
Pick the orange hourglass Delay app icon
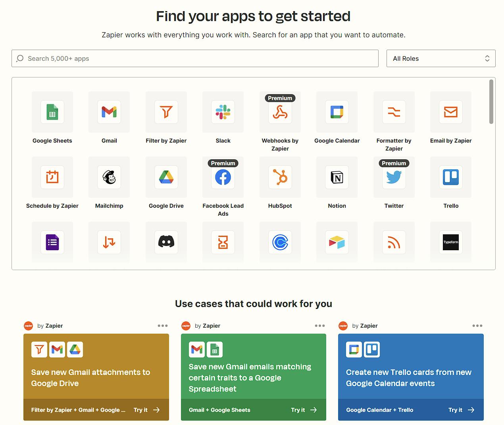[223, 242]
